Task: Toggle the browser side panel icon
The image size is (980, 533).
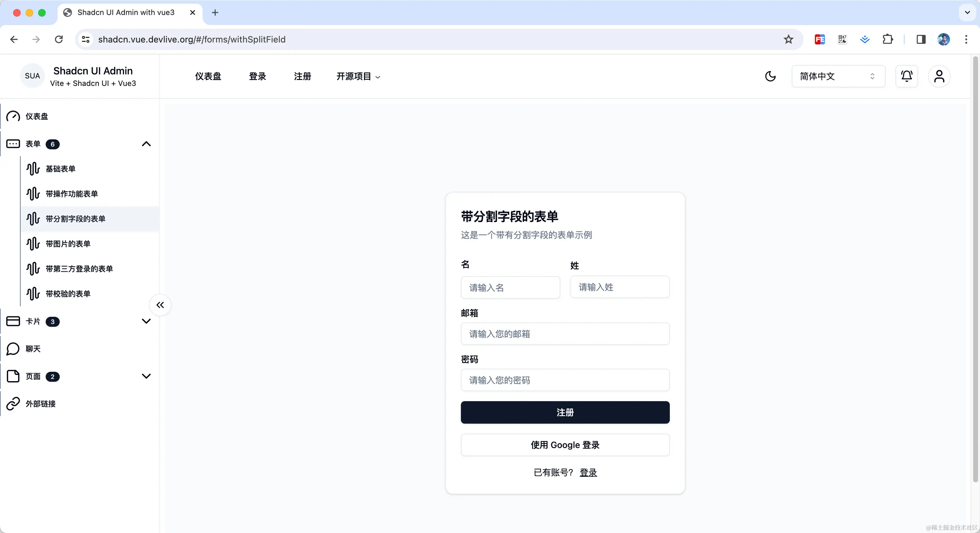Action: point(921,40)
